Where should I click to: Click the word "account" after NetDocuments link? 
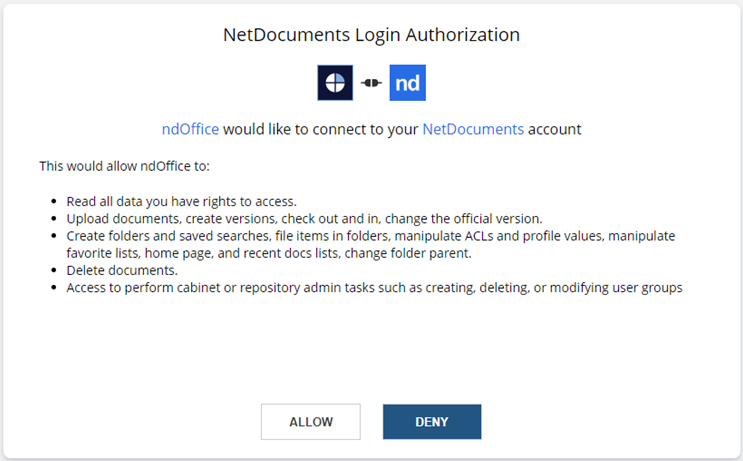point(554,129)
